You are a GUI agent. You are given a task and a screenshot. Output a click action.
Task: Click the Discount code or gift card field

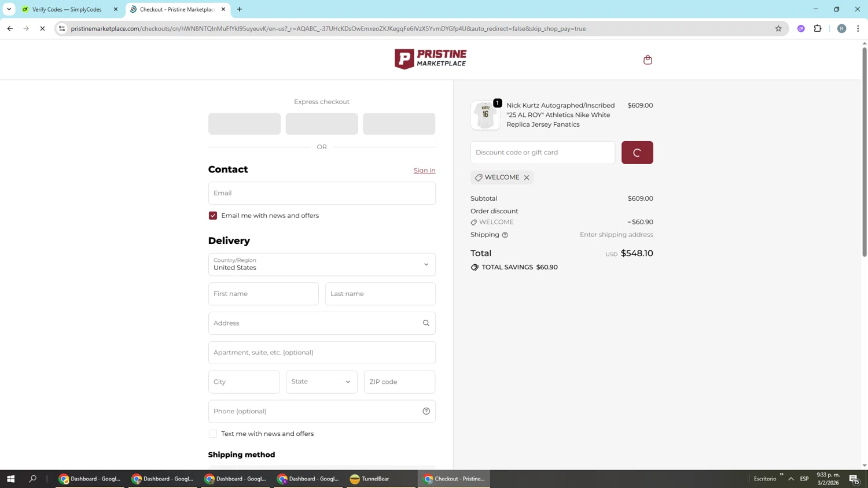[543, 153]
